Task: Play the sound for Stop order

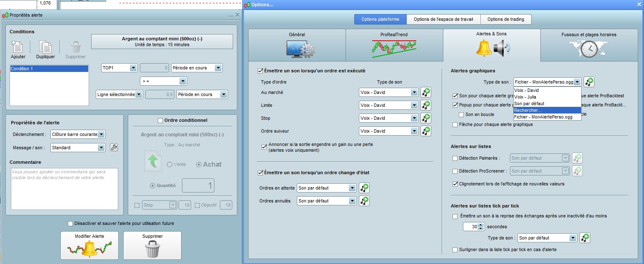Action: 425,118
